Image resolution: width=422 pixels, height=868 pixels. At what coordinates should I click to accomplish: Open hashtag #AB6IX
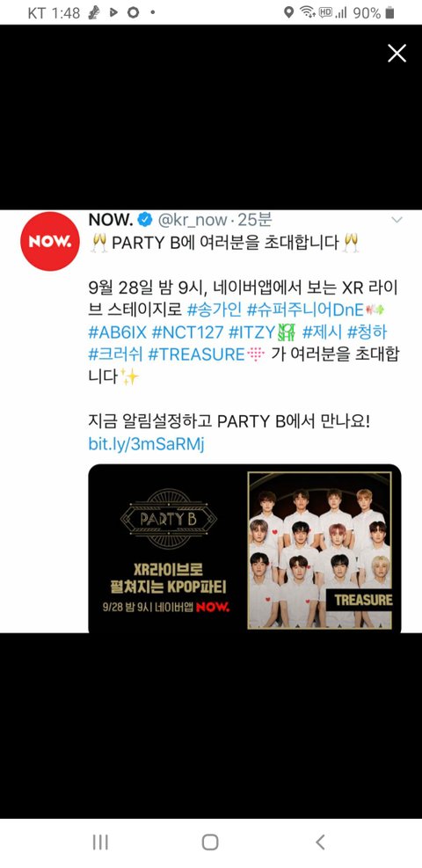point(117,332)
